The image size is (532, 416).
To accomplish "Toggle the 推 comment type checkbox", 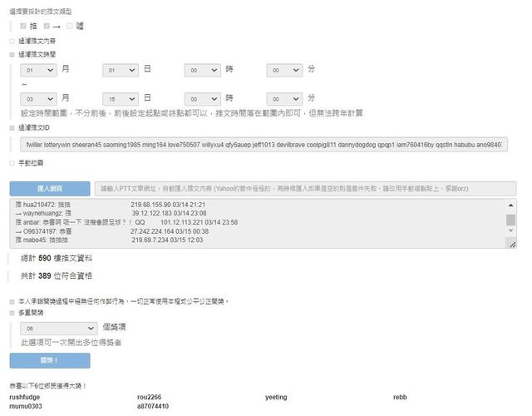I will click(x=23, y=26).
